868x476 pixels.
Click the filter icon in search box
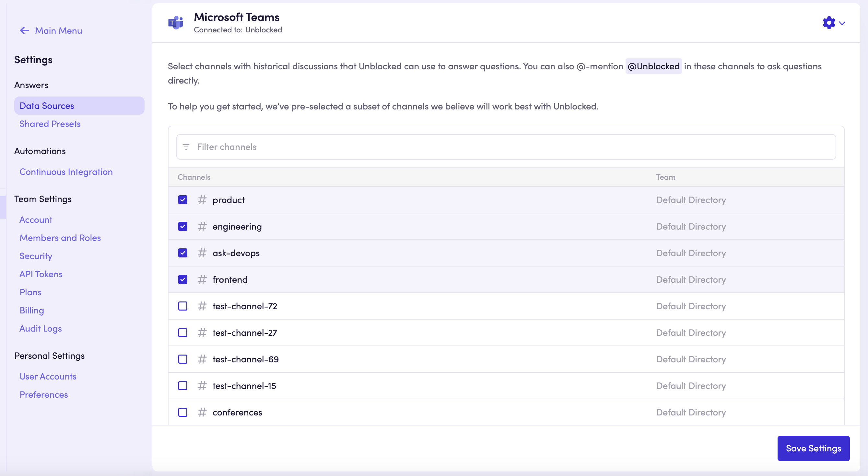click(x=186, y=147)
